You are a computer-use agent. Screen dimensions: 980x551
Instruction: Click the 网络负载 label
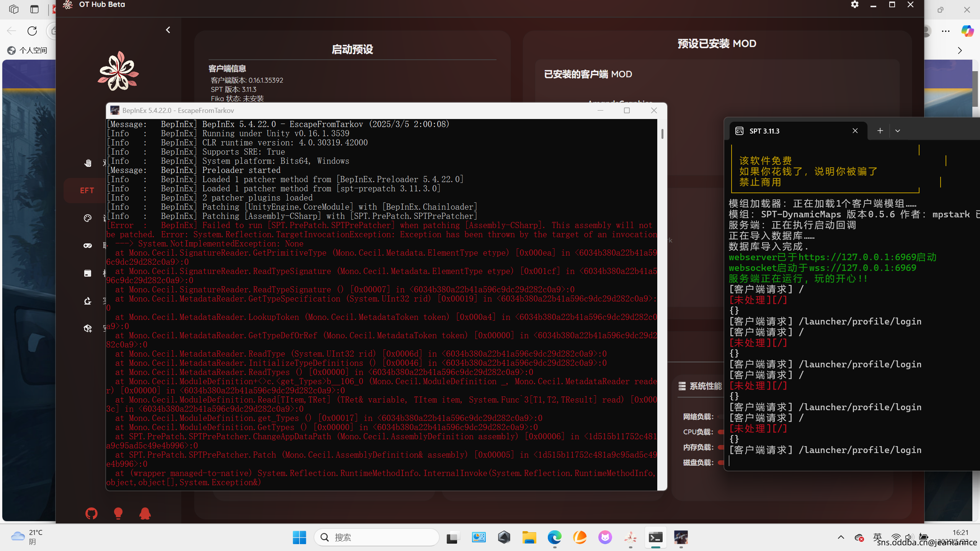(698, 417)
